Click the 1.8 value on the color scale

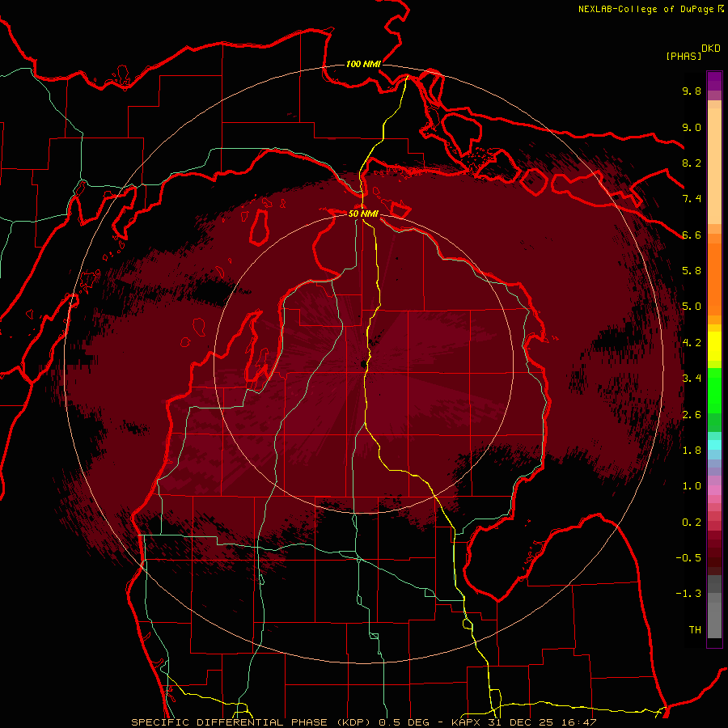pyautogui.click(x=692, y=451)
